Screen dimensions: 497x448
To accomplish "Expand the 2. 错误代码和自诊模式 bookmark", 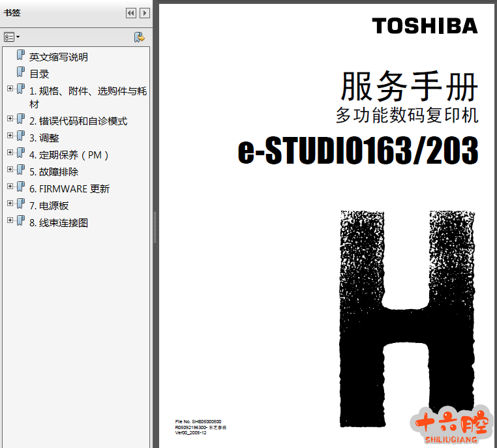I will [x=10, y=119].
